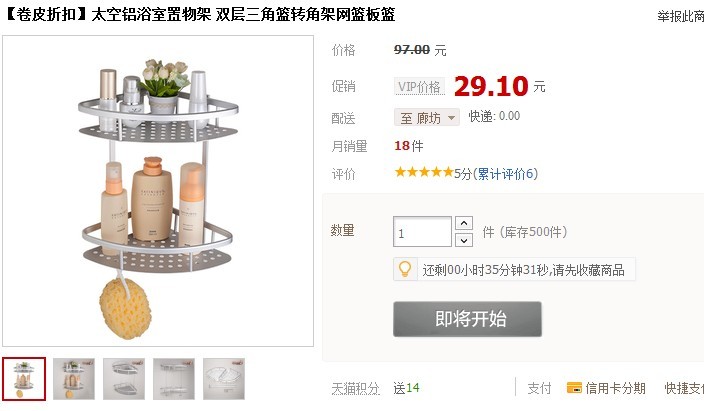This screenshot has width=704, height=411.
Task: Open the 至 廊坊 delivery dropdown
Action: 427,118
